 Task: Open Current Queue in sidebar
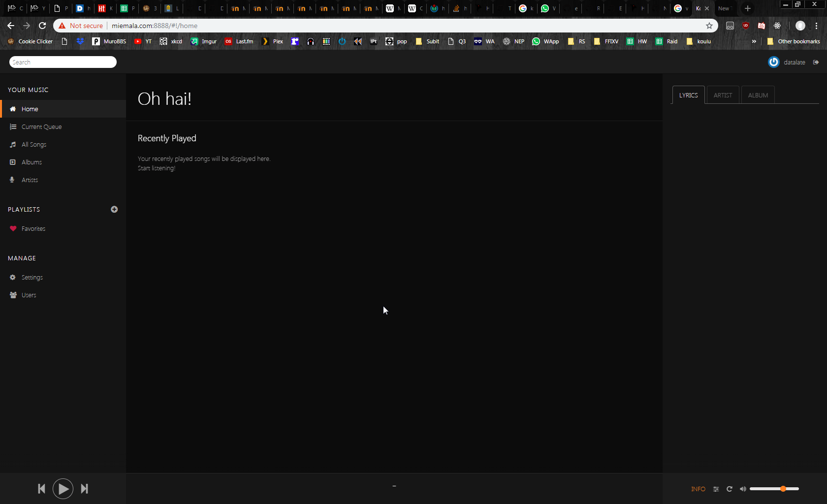pos(41,127)
